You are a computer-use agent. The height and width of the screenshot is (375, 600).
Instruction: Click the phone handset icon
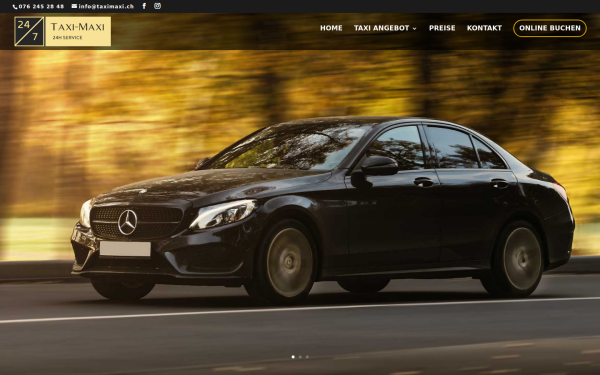pyautogui.click(x=15, y=7)
